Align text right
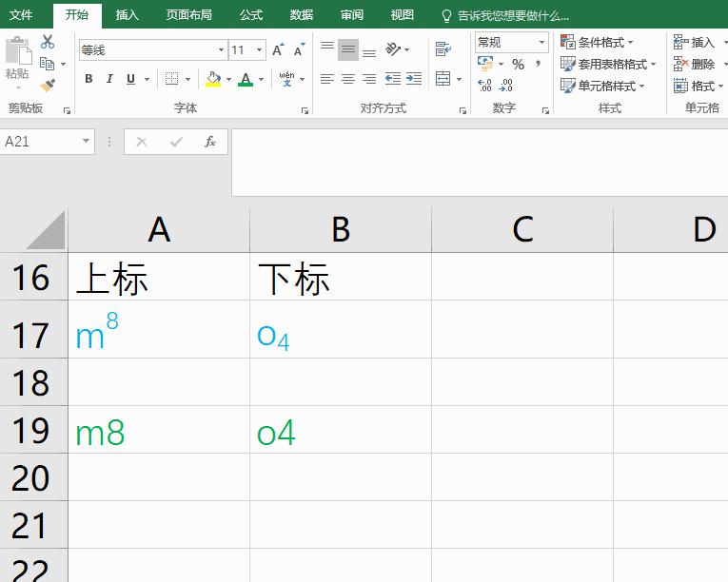This screenshot has width=728, height=582. click(369, 79)
